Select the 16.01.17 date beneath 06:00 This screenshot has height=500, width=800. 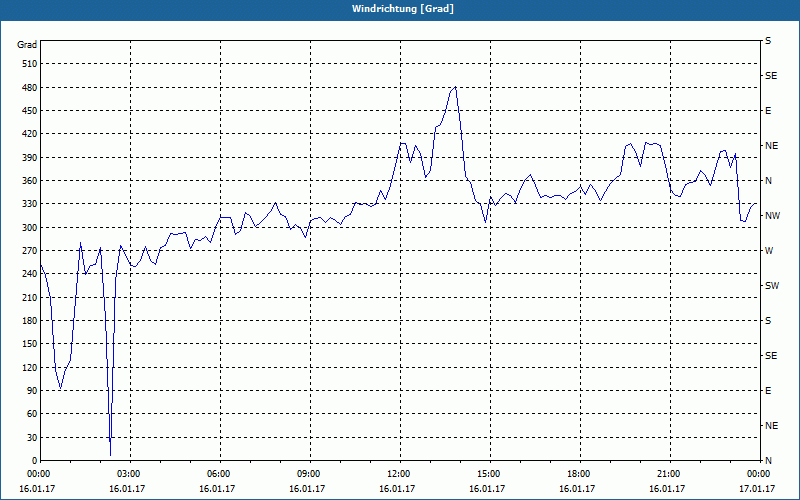point(217,488)
